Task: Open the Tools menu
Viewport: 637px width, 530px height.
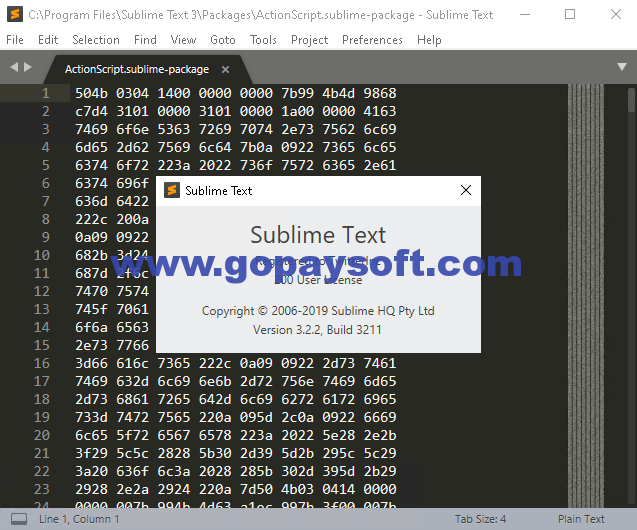Action: tap(263, 40)
